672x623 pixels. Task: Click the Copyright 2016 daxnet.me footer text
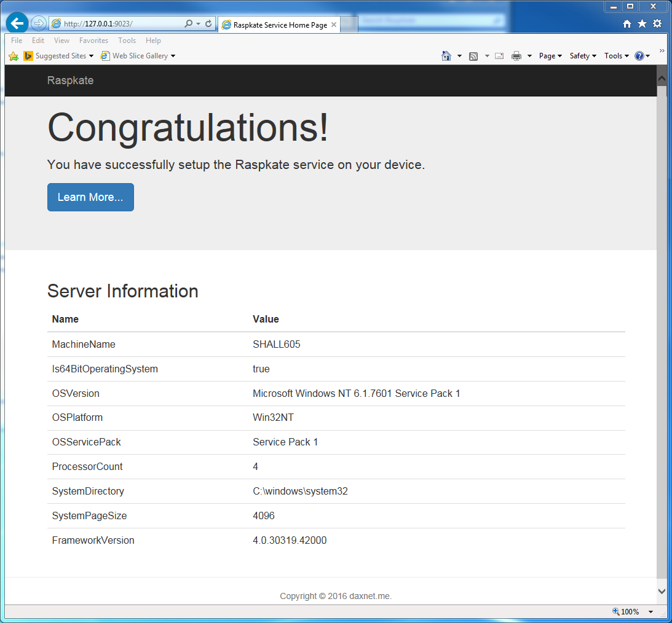pyautogui.click(x=336, y=596)
